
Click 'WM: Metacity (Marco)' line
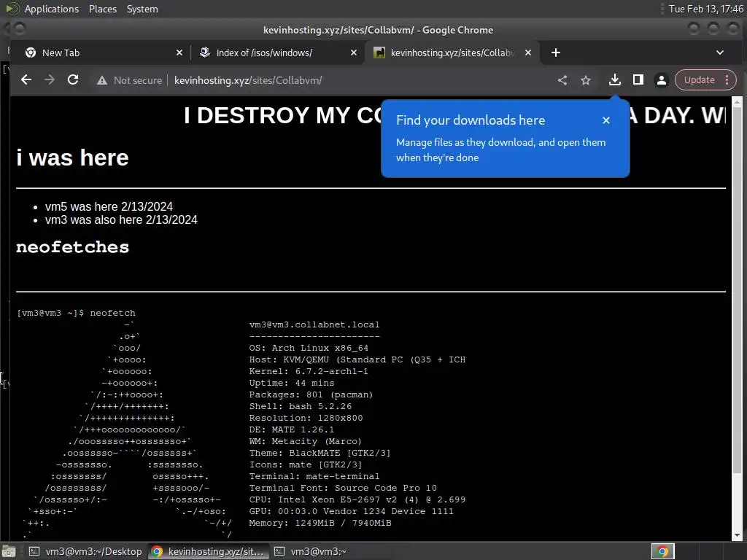tap(306, 441)
